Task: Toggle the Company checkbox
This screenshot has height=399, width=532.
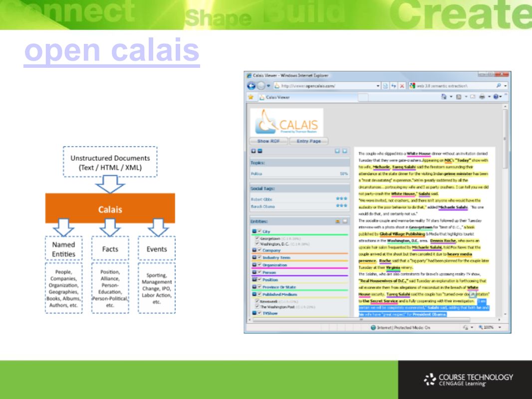Action: point(259,250)
